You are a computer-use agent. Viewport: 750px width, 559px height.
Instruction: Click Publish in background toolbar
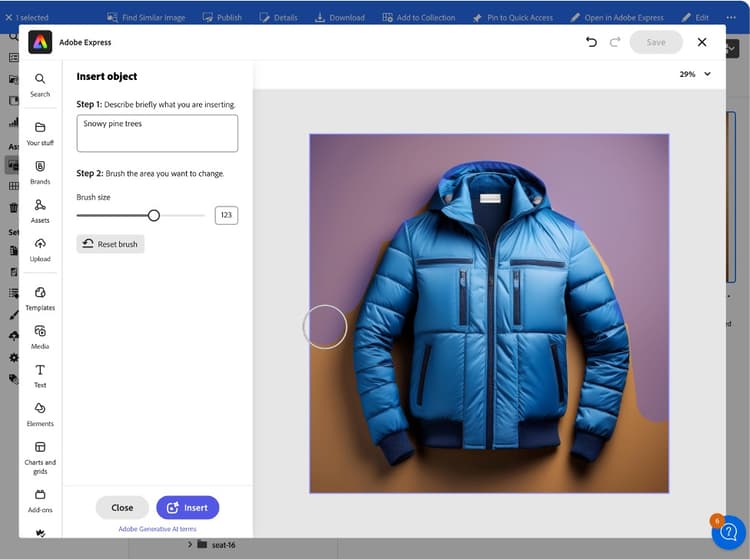coord(222,18)
